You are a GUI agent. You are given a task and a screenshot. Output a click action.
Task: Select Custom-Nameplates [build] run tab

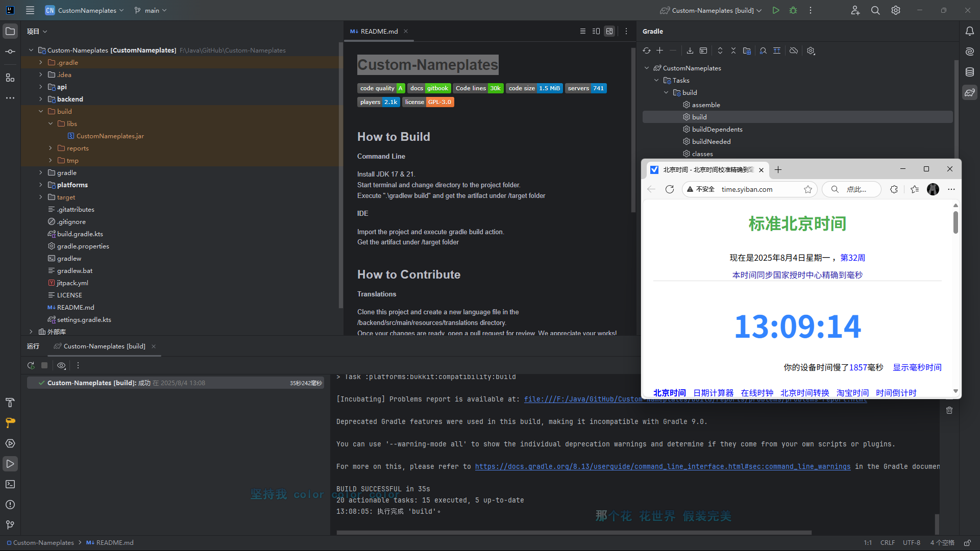pyautogui.click(x=104, y=346)
